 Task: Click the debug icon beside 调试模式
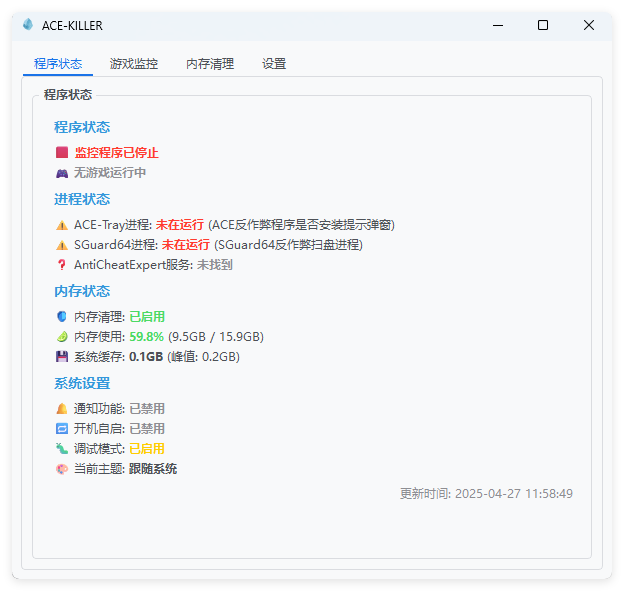(x=62, y=449)
